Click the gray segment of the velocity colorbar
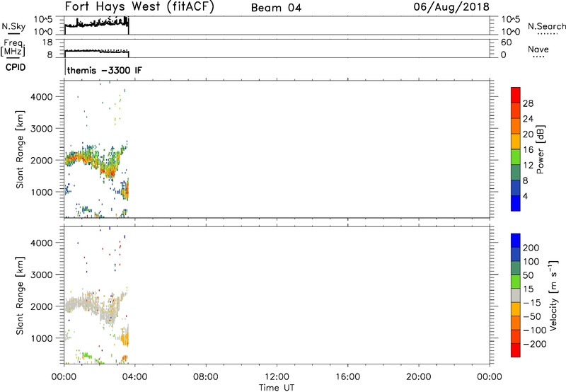This screenshot has width=566, height=392. click(x=516, y=295)
